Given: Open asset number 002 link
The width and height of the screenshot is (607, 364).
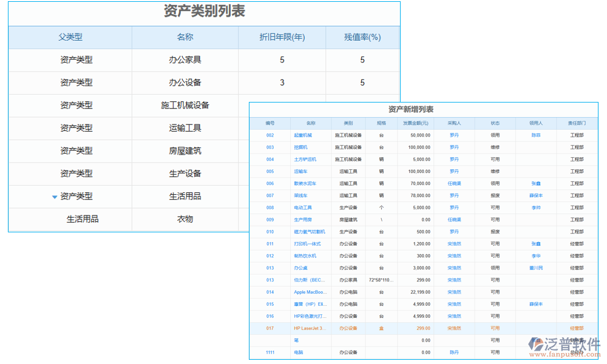Looking at the screenshot, I should pos(270,135).
